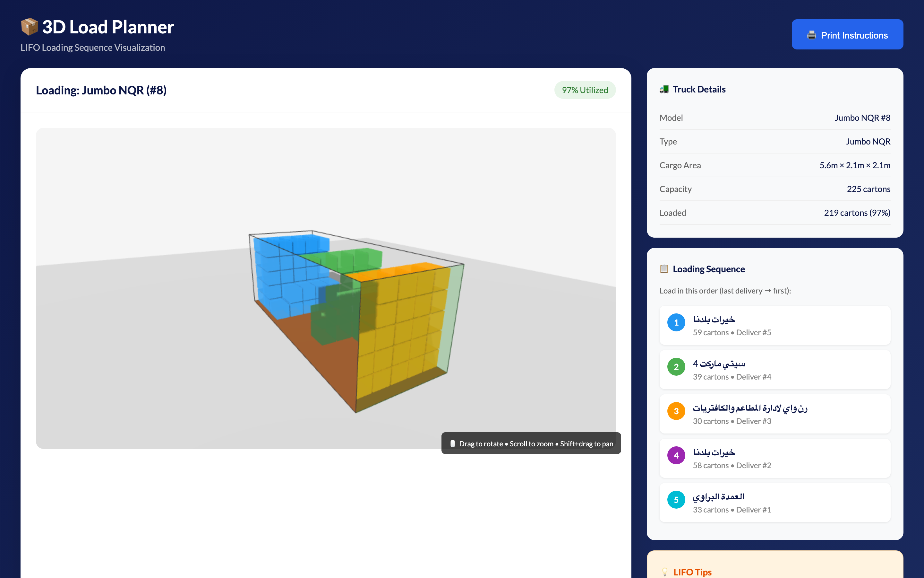Screen dimensions: 924x578
Task: Click the العمدة البراوي customer name
Action: pyautogui.click(x=718, y=496)
